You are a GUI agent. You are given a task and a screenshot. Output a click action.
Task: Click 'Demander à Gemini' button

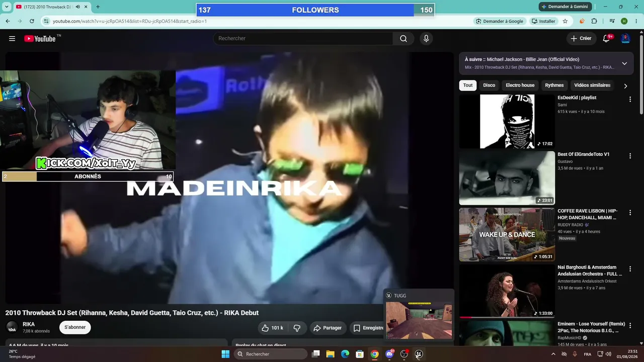(x=564, y=7)
